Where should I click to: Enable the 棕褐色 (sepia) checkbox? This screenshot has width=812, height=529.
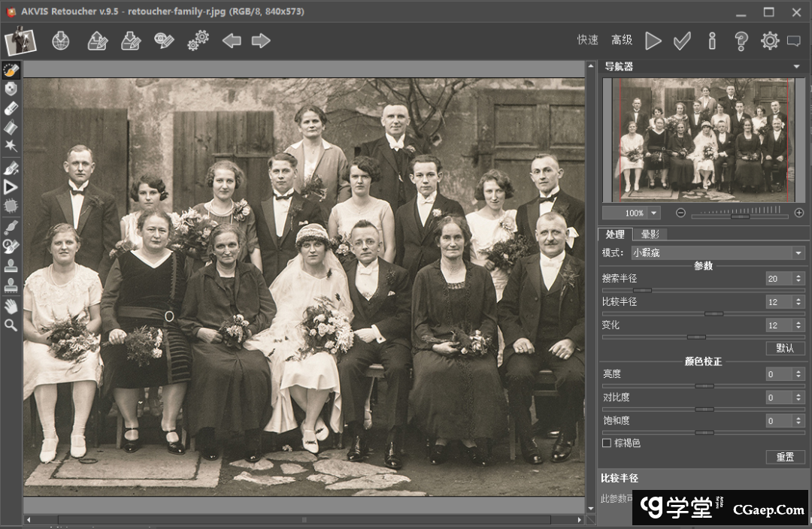(607, 443)
